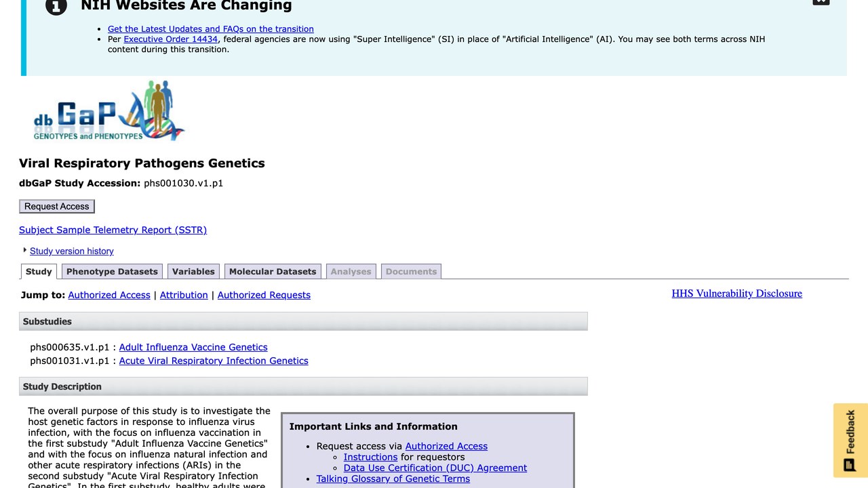Open the Molecular Datasets tab
The height and width of the screenshot is (488, 868).
point(273,271)
